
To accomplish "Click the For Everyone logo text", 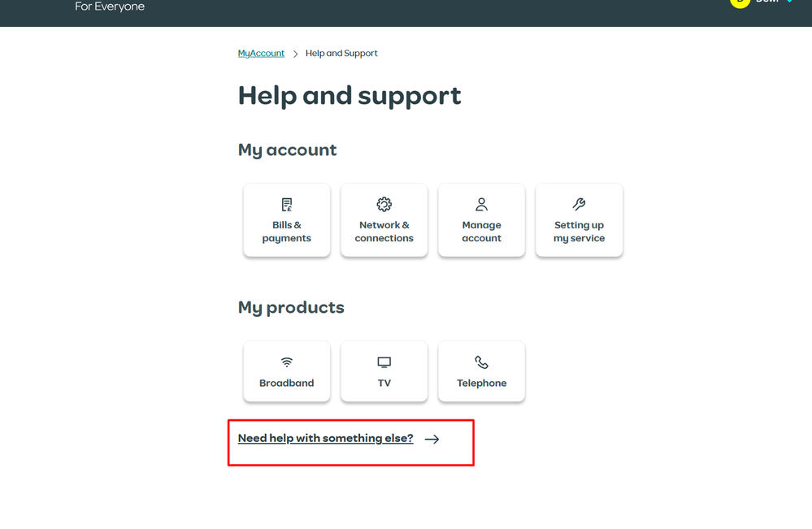I will tap(110, 7).
